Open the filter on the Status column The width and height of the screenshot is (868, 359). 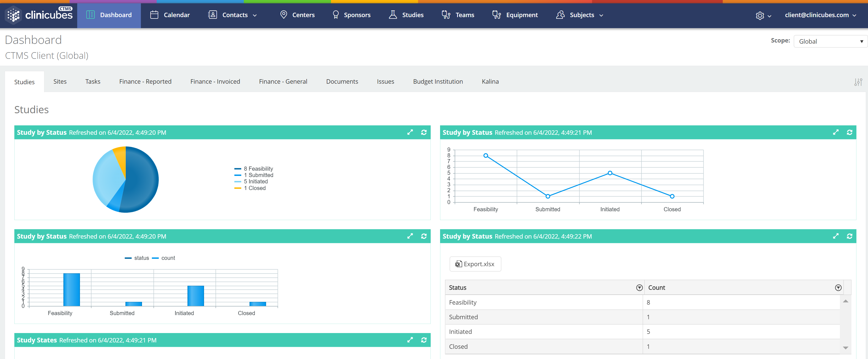[639, 287]
